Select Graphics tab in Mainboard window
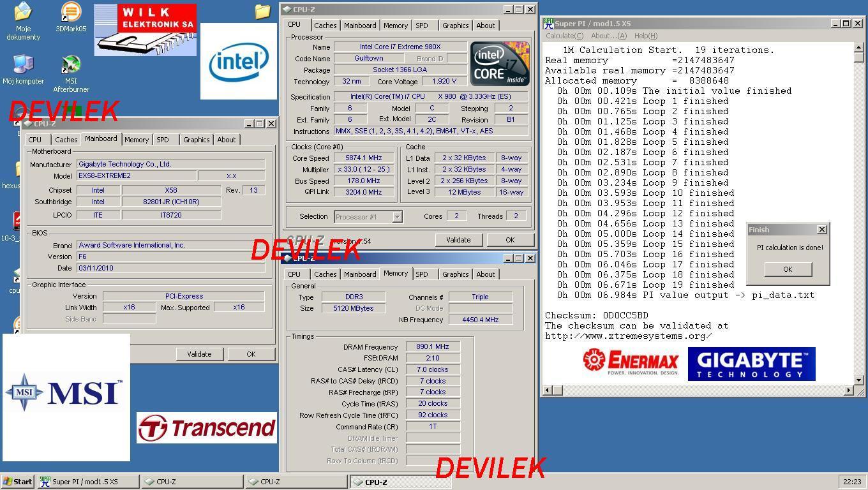The image size is (868, 490). pyautogui.click(x=196, y=140)
